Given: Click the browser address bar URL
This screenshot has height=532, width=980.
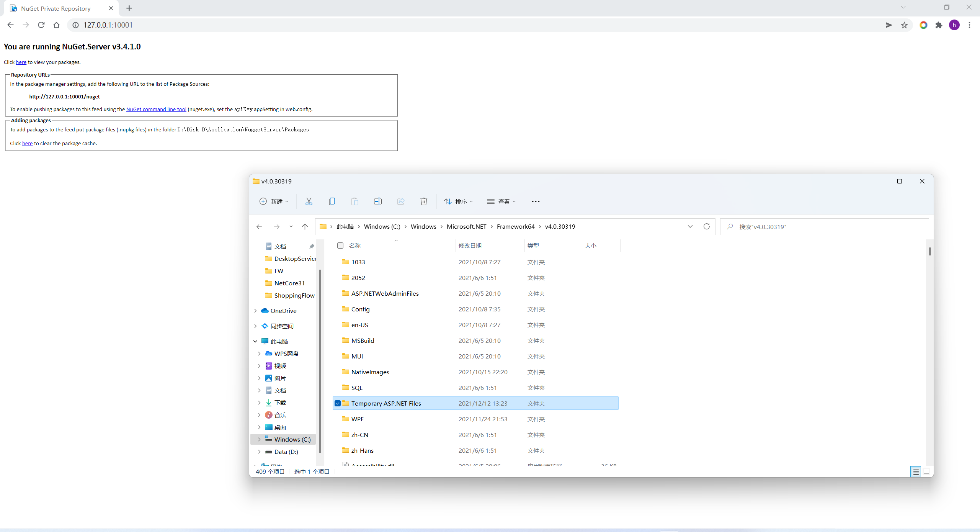Looking at the screenshot, I should pos(108,25).
